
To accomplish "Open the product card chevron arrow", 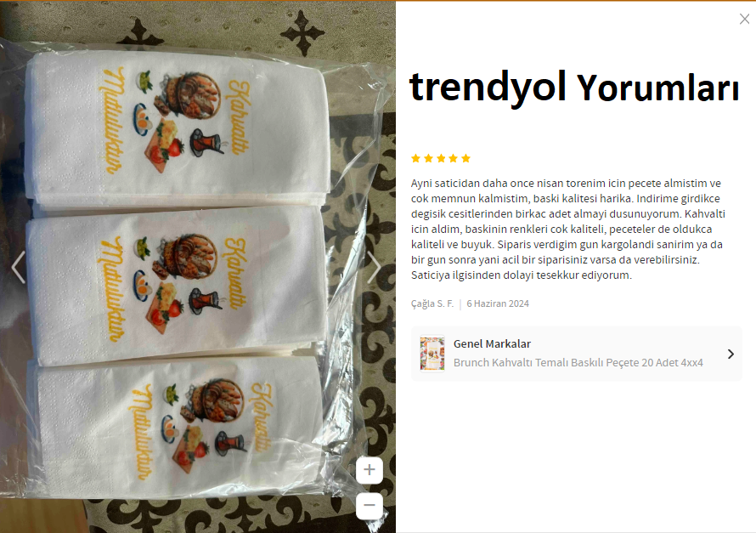I will (x=731, y=354).
